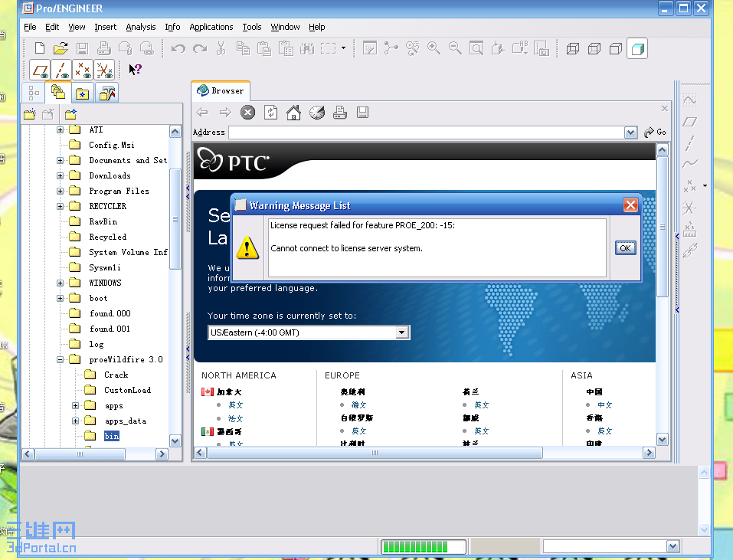Close the Warning Message List dialog
This screenshot has width=733, height=560.
pos(630,205)
